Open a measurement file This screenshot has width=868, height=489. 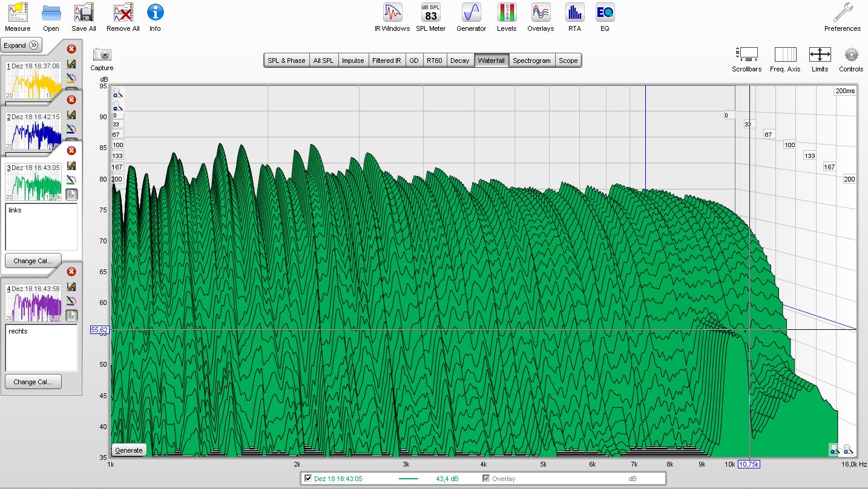[51, 17]
